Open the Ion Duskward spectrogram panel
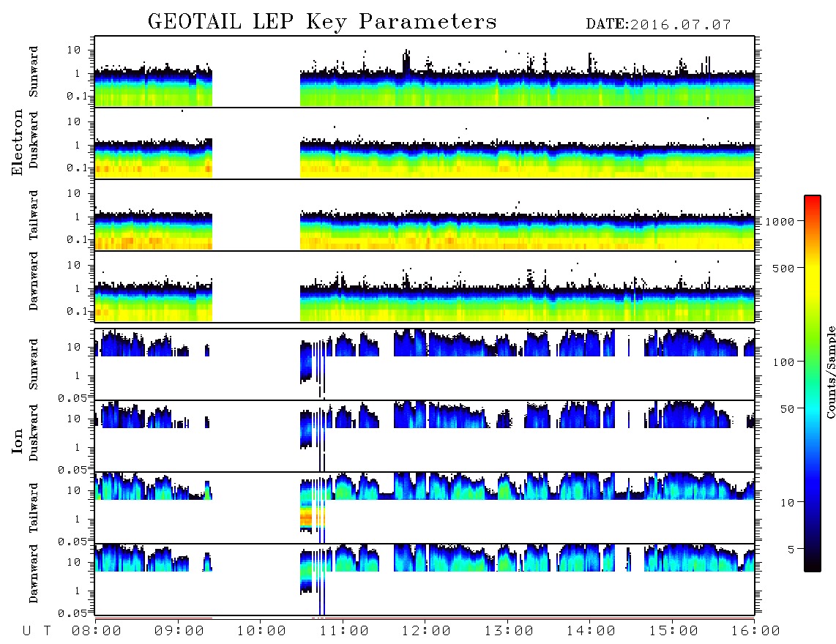The height and width of the screenshot is (644, 836). click(425, 435)
